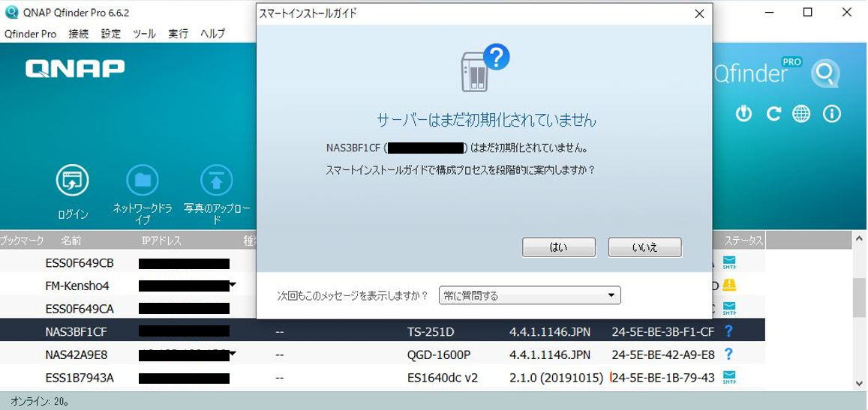The height and width of the screenshot is (410, 868).
Task: Open the ツール menu
Action: (x=144, y=34)
